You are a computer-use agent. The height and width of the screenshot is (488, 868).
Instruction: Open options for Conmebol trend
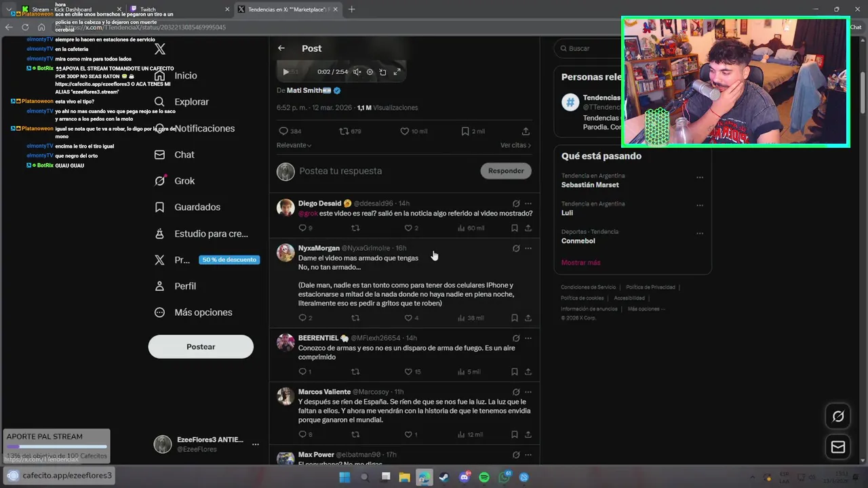click(700, 234)
